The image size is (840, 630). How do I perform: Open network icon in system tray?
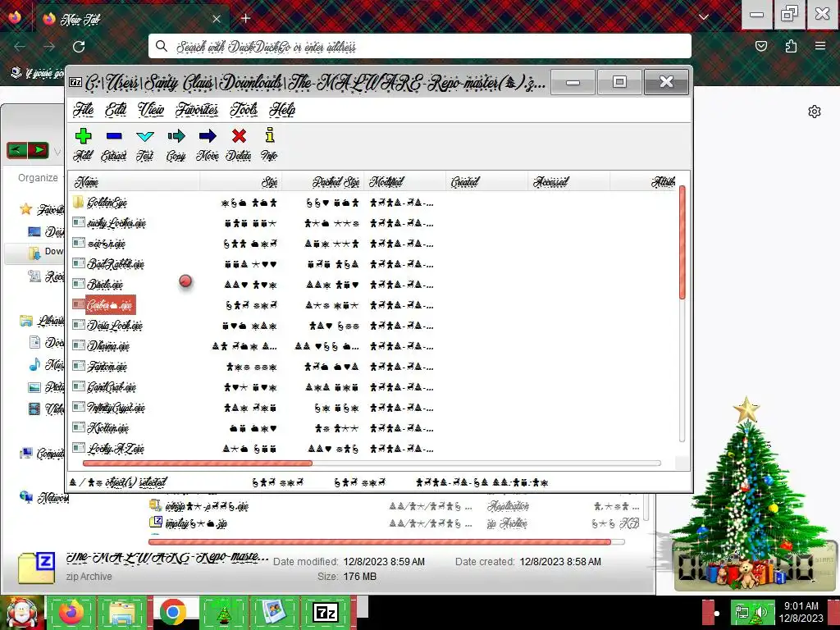[x=742, y=612]
